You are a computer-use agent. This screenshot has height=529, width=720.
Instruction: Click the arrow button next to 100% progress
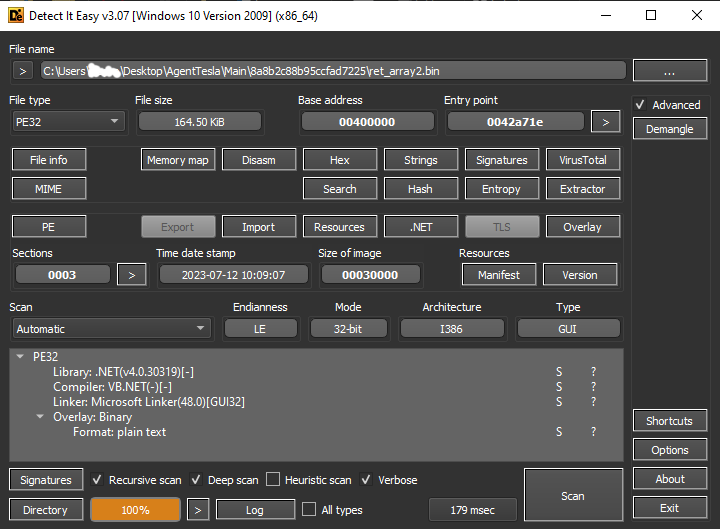[x=199, y=510]
